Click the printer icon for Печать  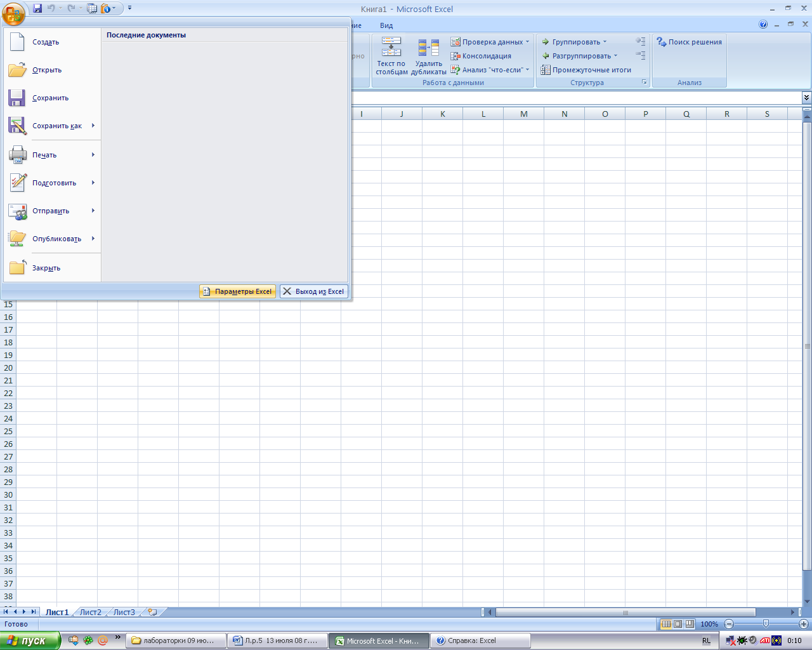(x=17, y=155)
